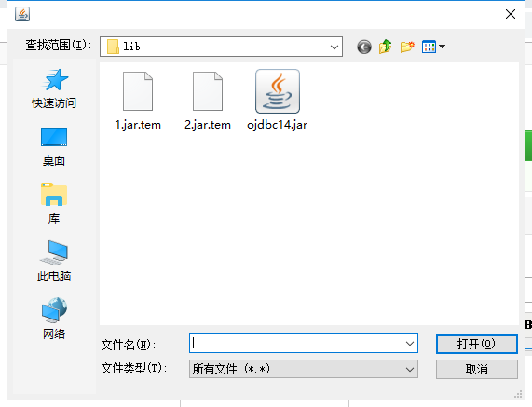Create a new folder

407,47
